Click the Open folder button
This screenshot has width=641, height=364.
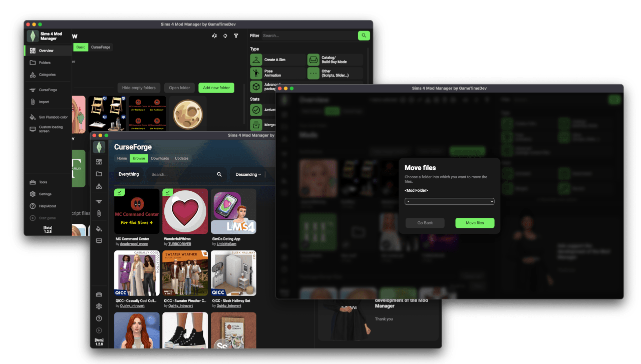[179, 88]
